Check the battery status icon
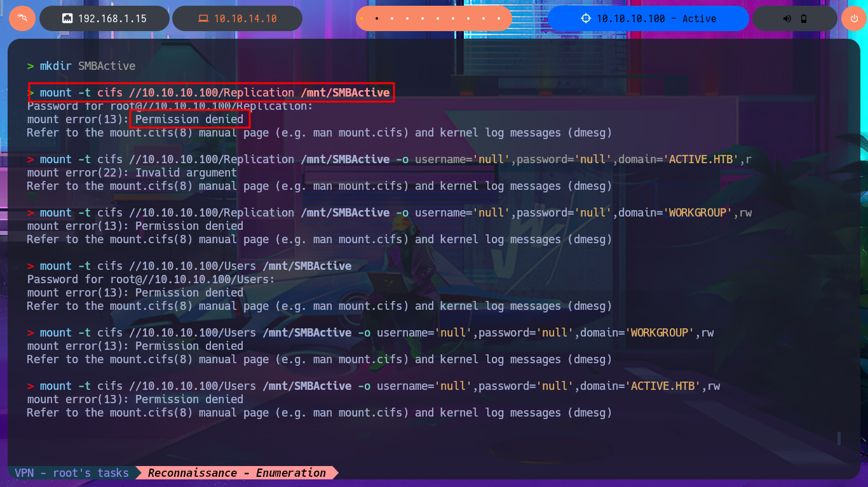Viewport: 868px width, 487px height. click(804, 18)
